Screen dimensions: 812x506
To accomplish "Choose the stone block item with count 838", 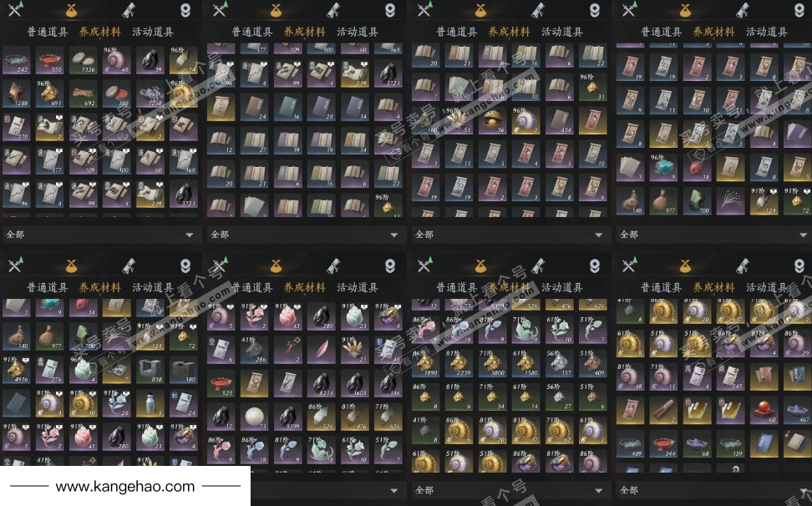I will [150, 369].
